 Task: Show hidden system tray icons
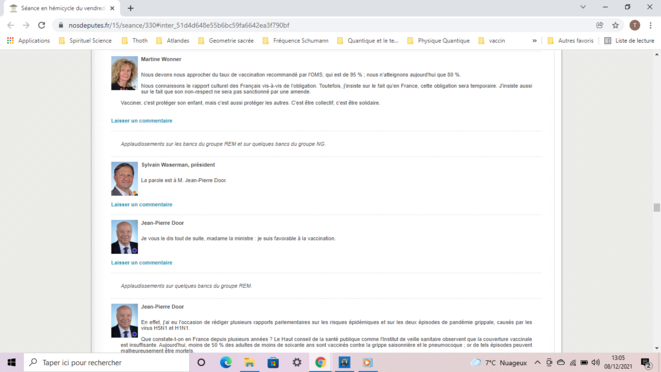pos(537,362)
